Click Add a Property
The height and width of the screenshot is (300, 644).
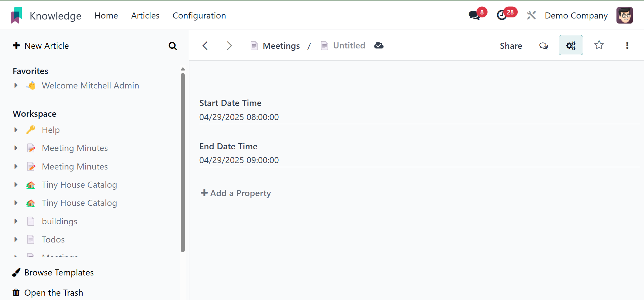(x=236, y=193)
